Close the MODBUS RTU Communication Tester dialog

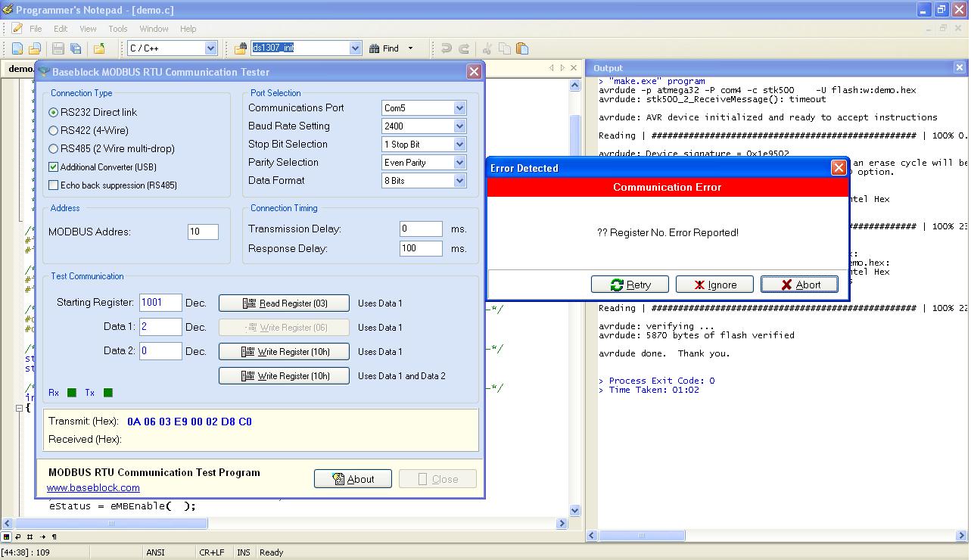tap(474, 72)
